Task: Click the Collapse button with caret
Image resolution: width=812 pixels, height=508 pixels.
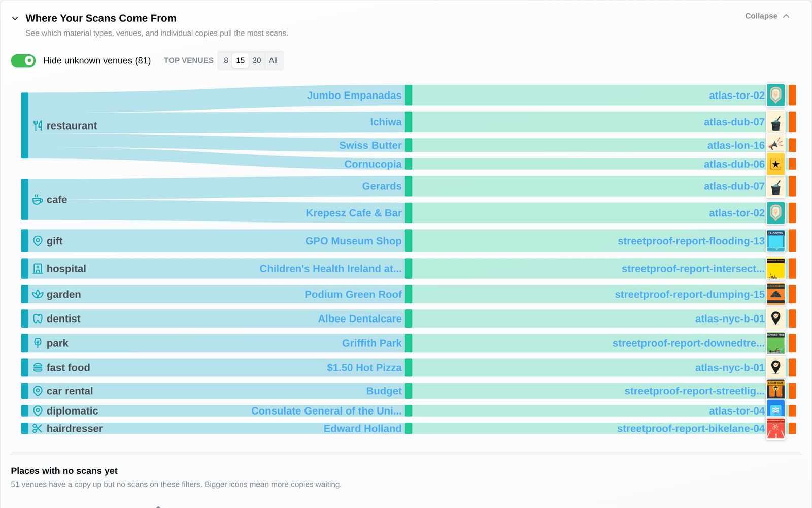Action: 767,16
